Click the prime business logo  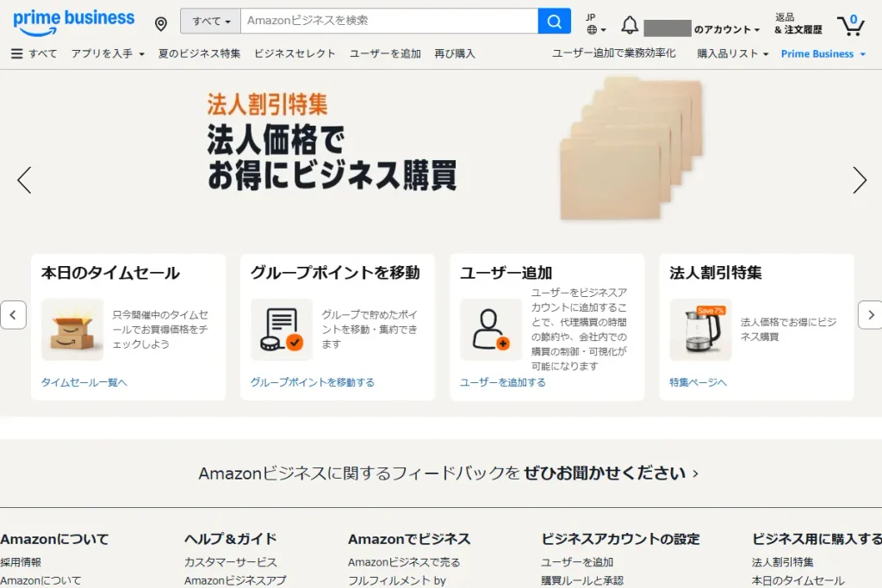[74, 22]
